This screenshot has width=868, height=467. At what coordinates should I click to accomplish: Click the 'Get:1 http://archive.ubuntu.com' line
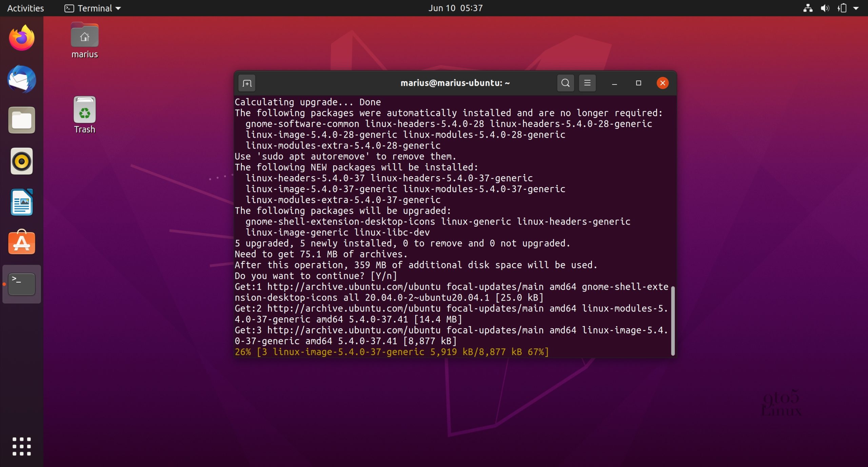(451, 292)
